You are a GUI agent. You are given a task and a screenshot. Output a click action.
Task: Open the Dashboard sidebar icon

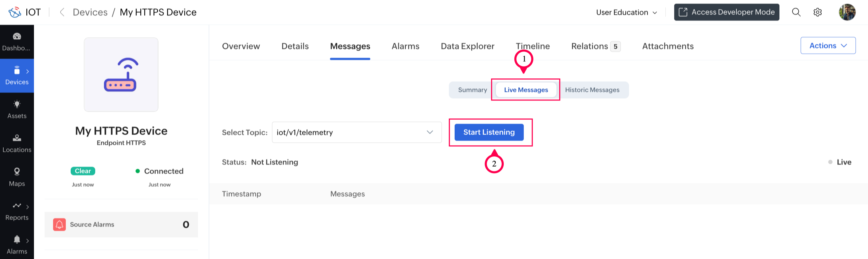point(17,41)
